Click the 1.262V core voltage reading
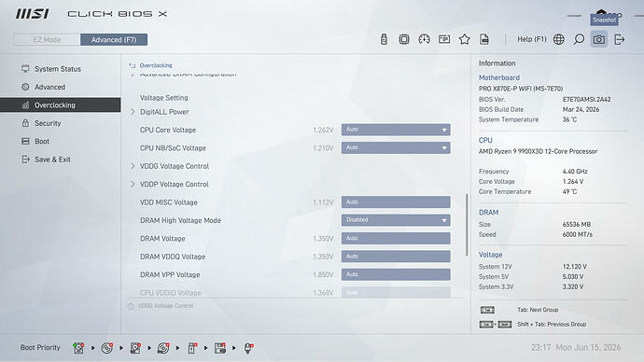The image size is (644, 362). coord(323,130)
